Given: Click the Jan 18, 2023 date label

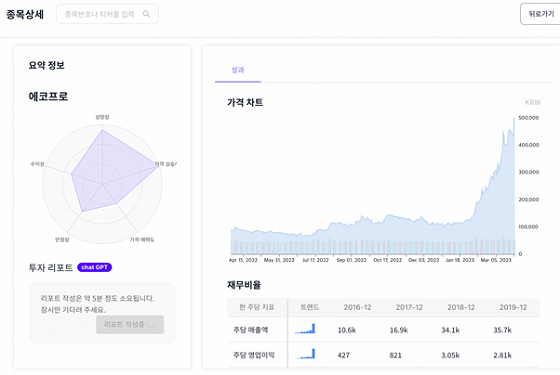Looking at the screenshot, I should [460, 260].
